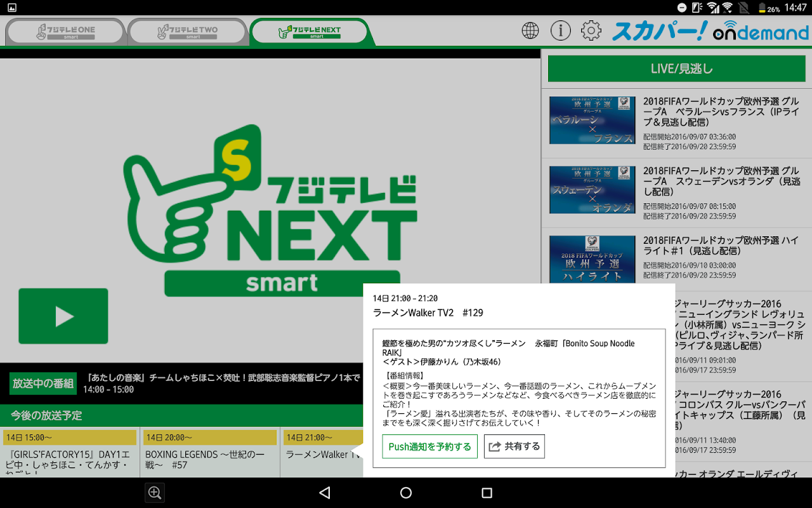This screenshot has width=812, height=508.
Task: Select the 14日 20:00 BOXING LEGENDS schedule item
Action: 210,452
